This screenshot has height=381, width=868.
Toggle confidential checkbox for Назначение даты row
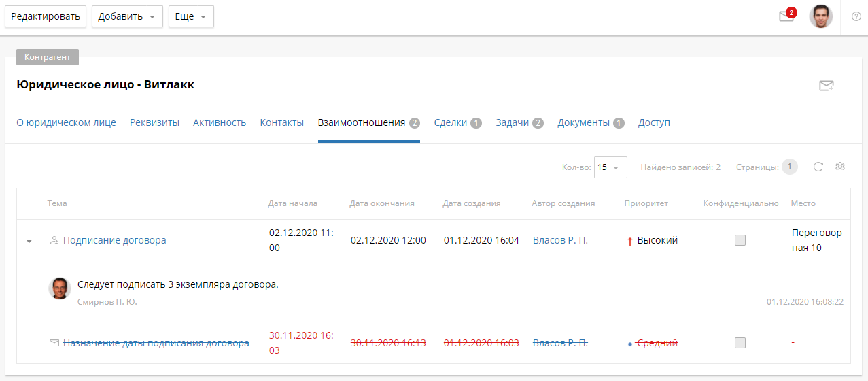[740, 343]
